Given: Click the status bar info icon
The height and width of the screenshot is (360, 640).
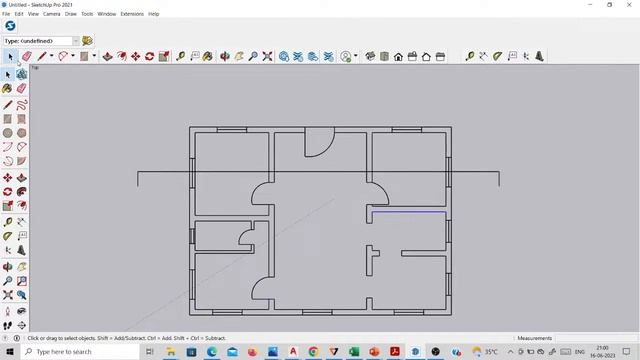Looking at the screenshot, I should click(17, 338).
